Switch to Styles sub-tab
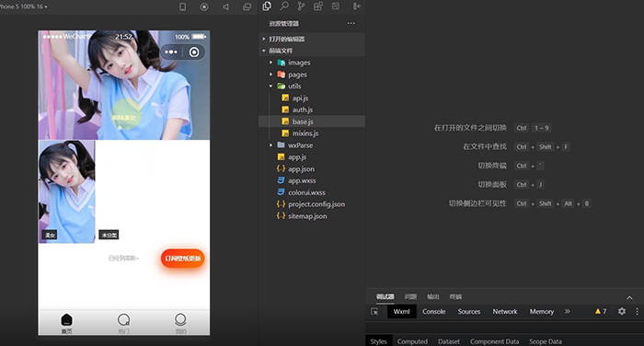The width and height of the screenshot is (644, 346). point(379,341)
